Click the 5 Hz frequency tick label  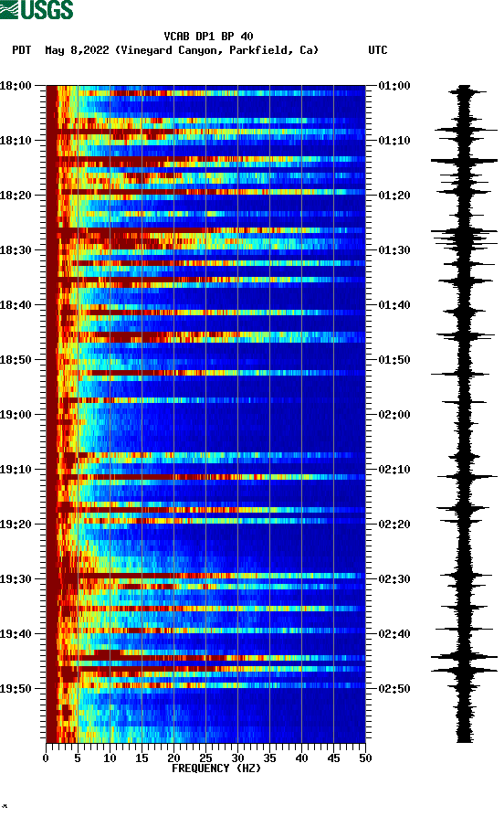pos(78,758)
